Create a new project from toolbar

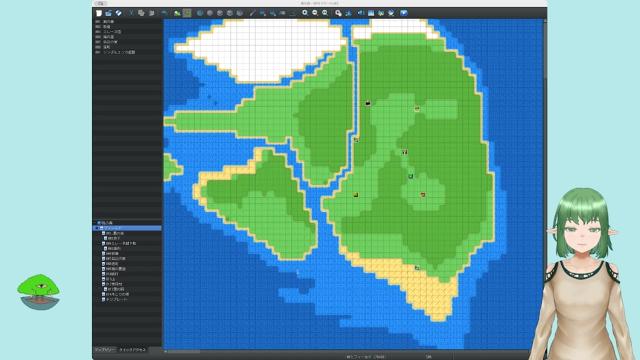pos(99,13)
